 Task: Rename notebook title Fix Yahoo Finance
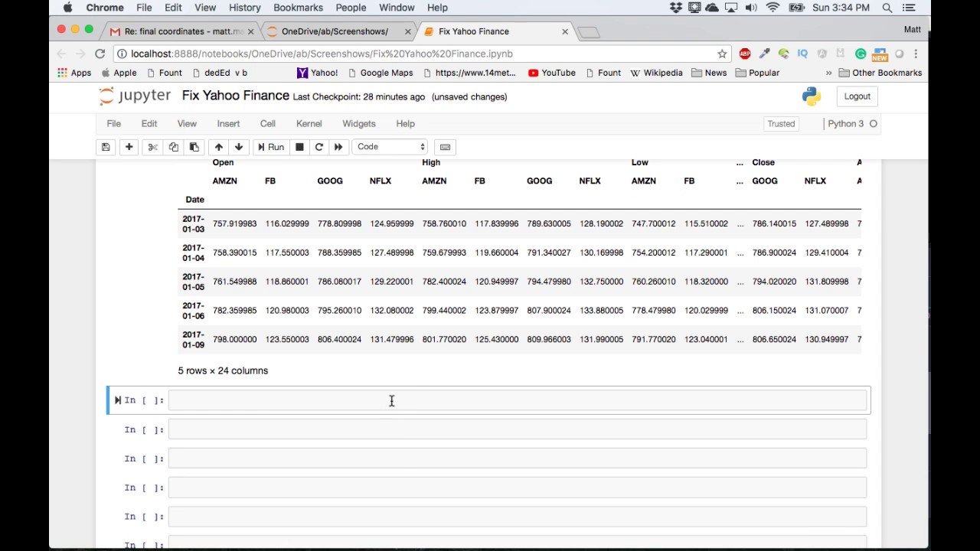coord(235,96)
